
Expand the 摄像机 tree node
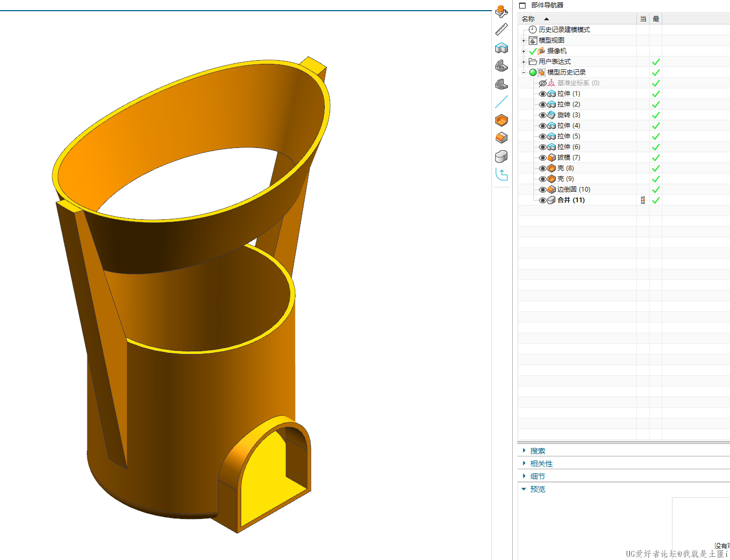pos(523,51)
